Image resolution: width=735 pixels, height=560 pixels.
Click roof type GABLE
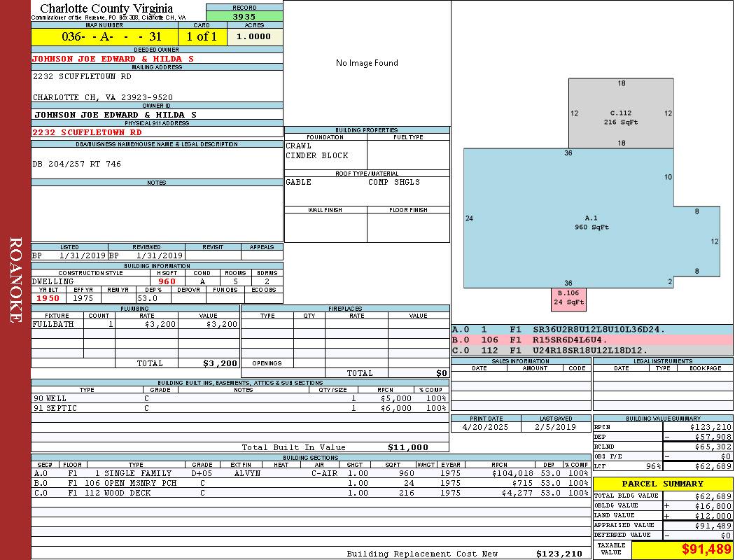[x=299, y=182]
